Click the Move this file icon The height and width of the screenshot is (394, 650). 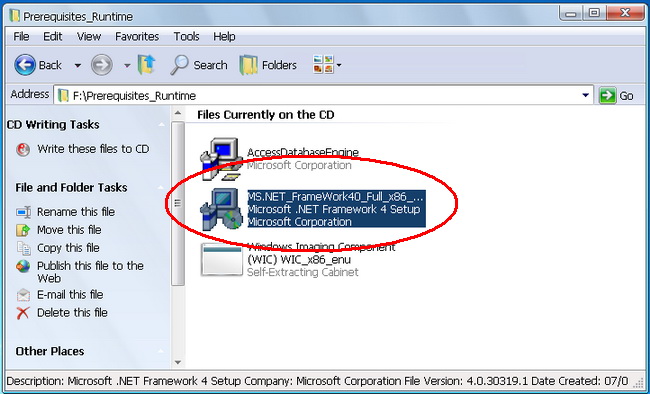click(23, 230)
